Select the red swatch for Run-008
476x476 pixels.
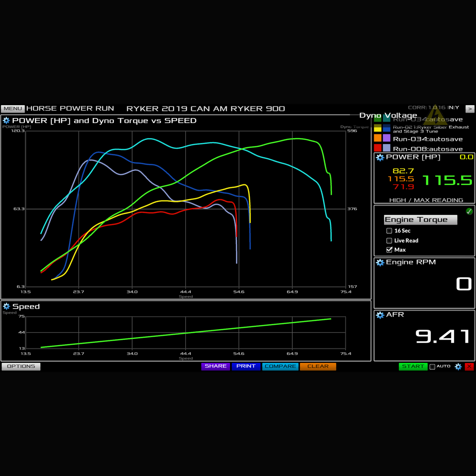point(378,148)
